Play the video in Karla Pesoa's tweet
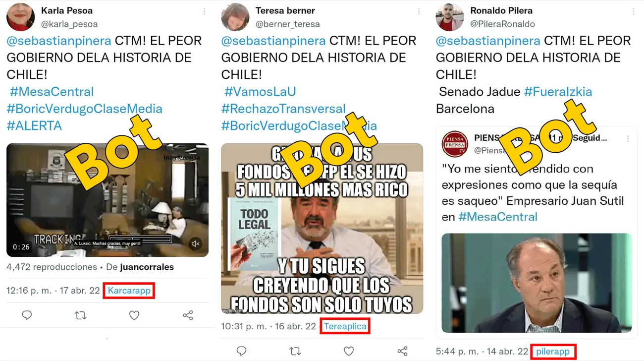644x361 pixels. point(107,200)
